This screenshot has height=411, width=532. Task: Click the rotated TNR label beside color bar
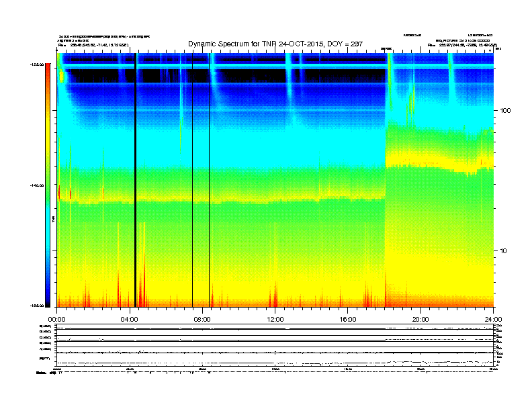(53, 220)
